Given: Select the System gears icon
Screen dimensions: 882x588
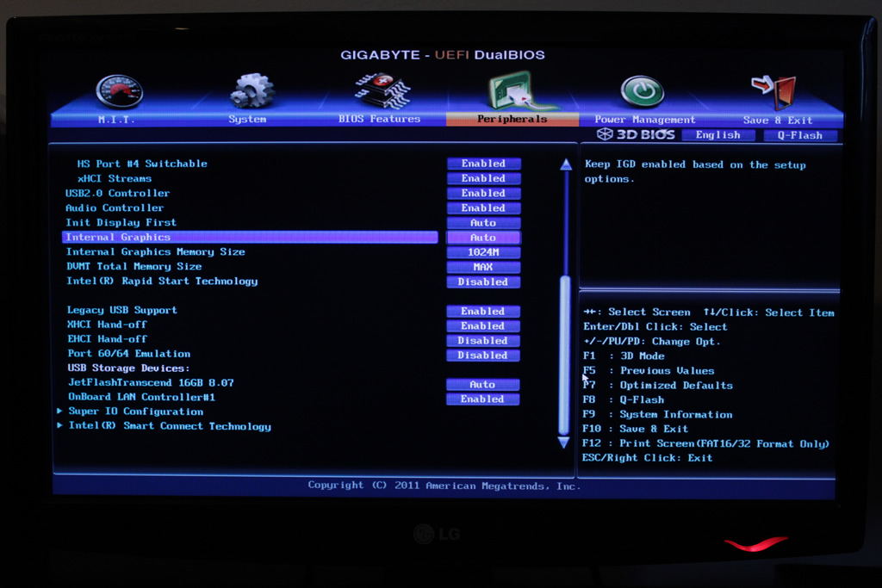Looking at the screenshot, I should pyautogui.click(x=252, y=90).
